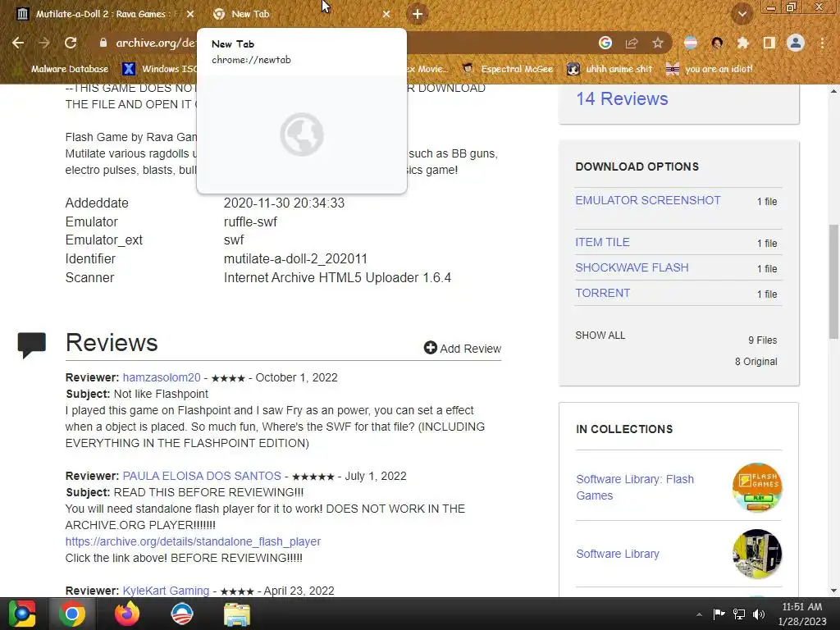Image resolution: width=840 pixels, height=630 pixels.
Task: Open the Malware Database bookmark
Action: point(62,69)
